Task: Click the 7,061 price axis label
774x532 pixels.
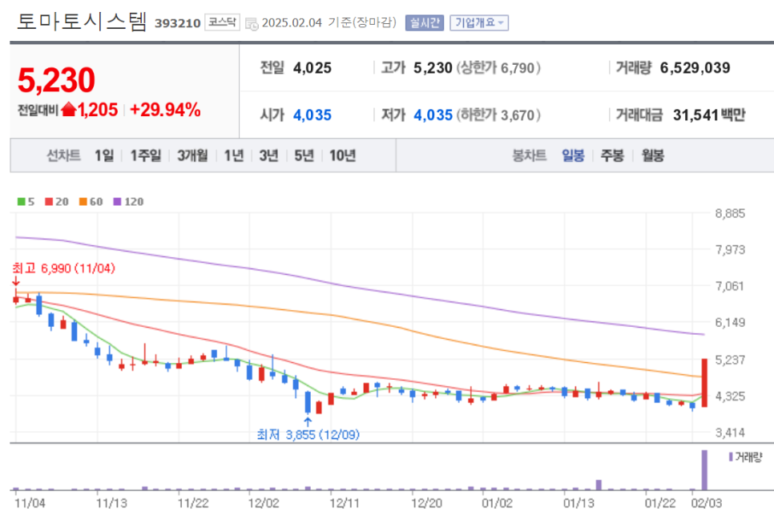Action: [x=730, y=286]
